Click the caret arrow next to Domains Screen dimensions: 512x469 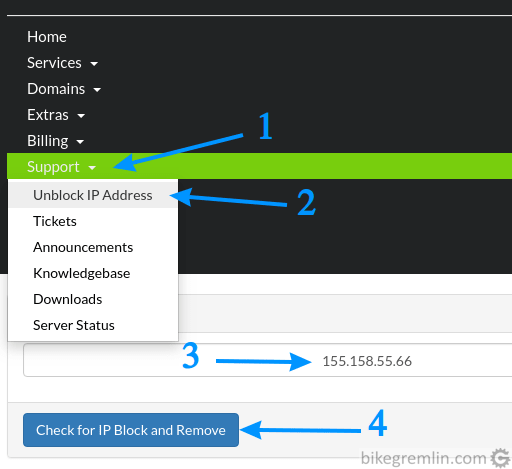[x=97, y=89]
